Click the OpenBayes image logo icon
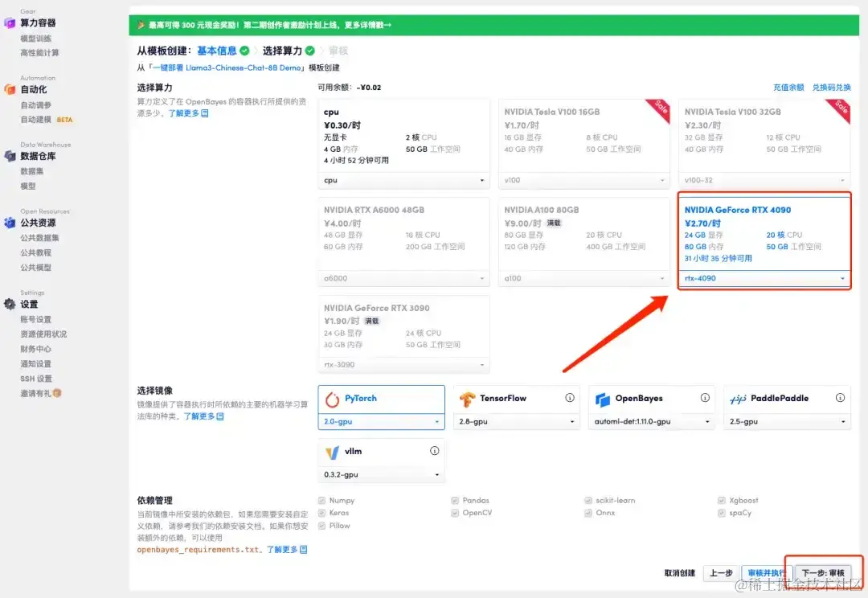 click(x=602, y=399)
